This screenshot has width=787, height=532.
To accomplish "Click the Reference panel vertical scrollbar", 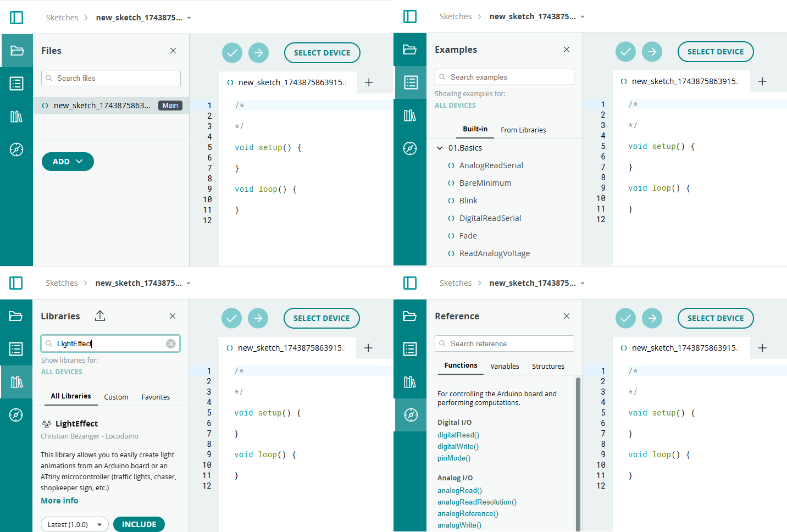I will 578,451.
